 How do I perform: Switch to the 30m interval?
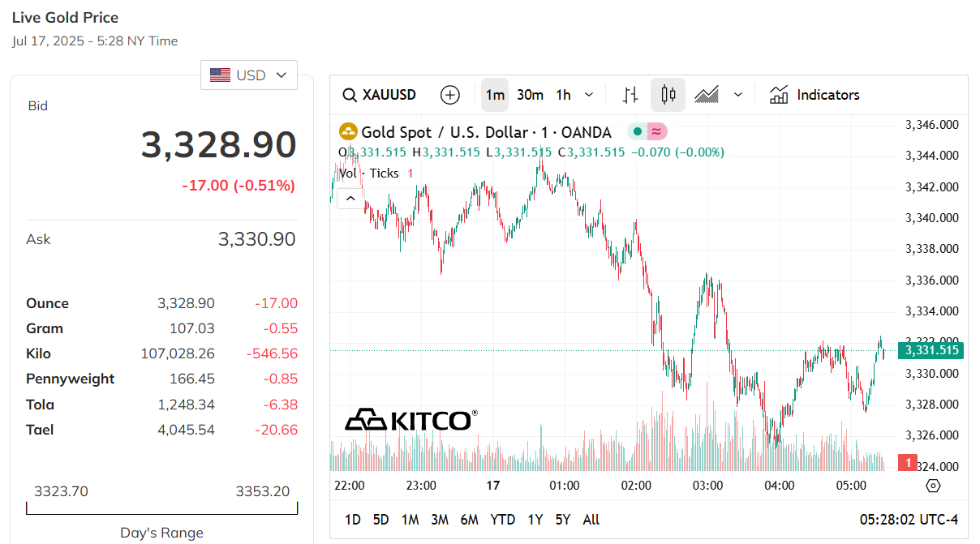pyautogui.click(x=530, y=95)
